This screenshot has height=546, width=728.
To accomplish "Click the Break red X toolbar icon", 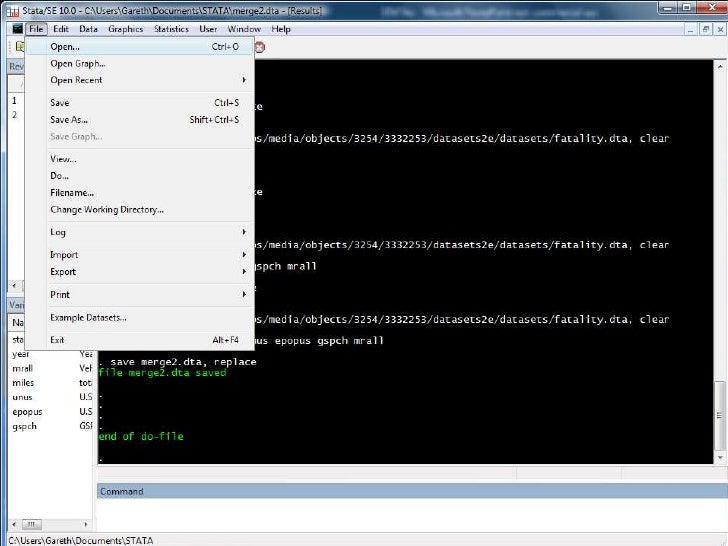I will pos(260,47).
